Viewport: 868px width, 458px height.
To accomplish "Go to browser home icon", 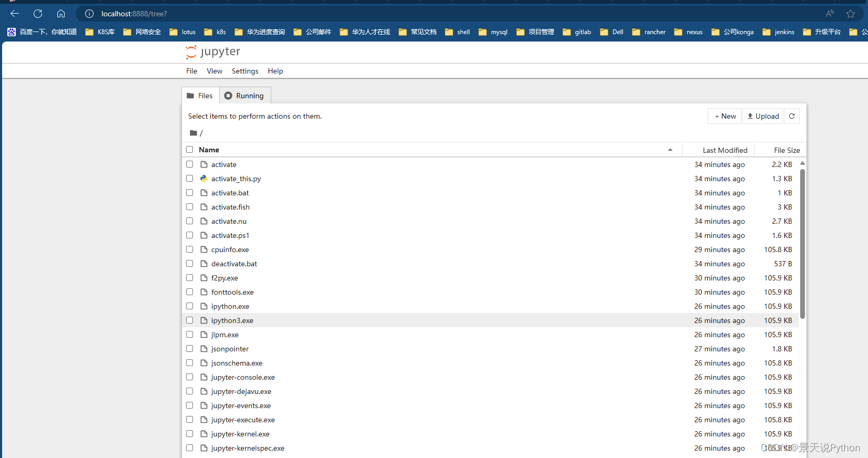I will pyautogui.click(x=61, y=14).
